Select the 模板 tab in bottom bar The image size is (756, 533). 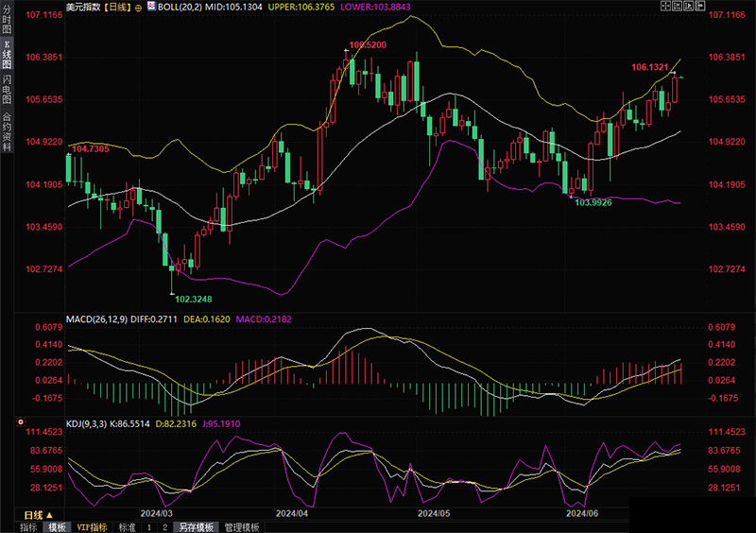click(x=57, y=527)
